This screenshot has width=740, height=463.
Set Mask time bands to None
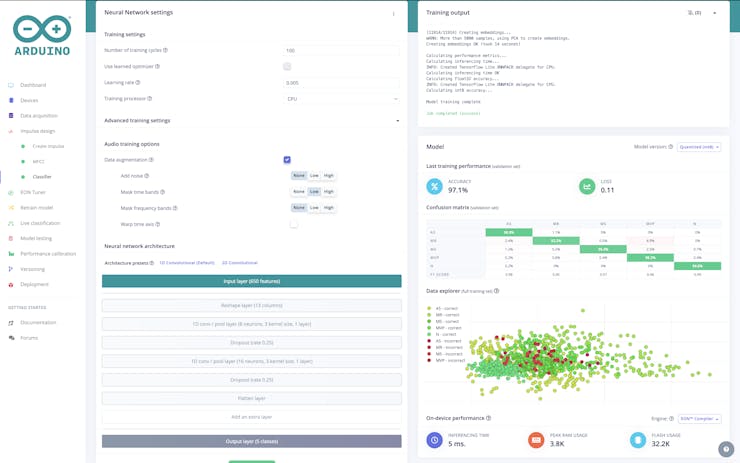pyautogui.click(x=299, y=192)
